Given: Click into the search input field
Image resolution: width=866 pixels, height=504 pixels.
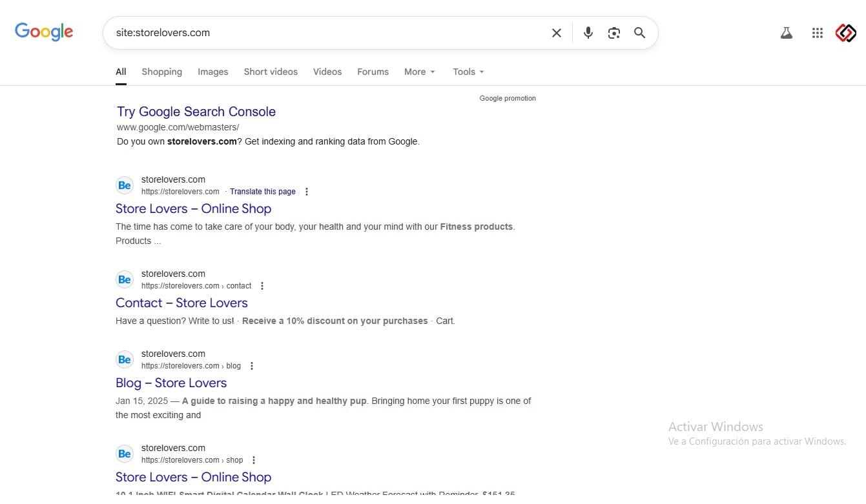Looking at the screenshot, I should (323, 33).
